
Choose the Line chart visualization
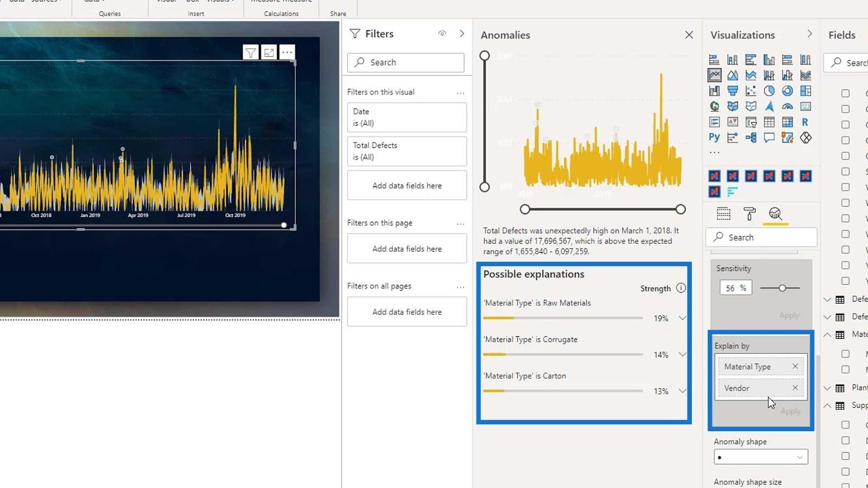[714, 75]
